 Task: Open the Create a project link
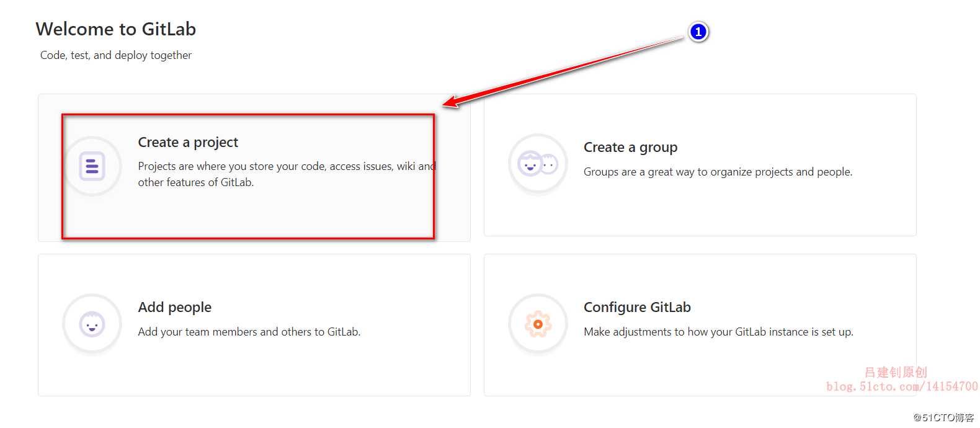coord(188,142)
